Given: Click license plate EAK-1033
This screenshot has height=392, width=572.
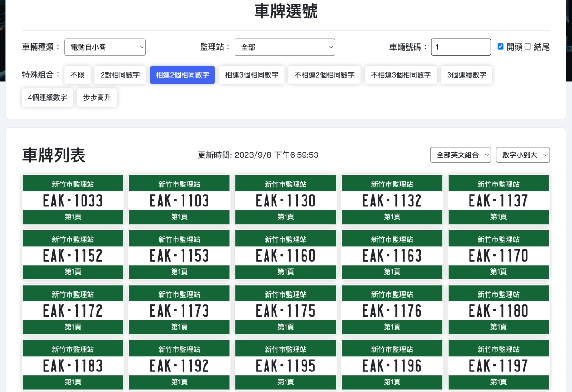Looking at the screenshot, I should click(x=73, y=200).
